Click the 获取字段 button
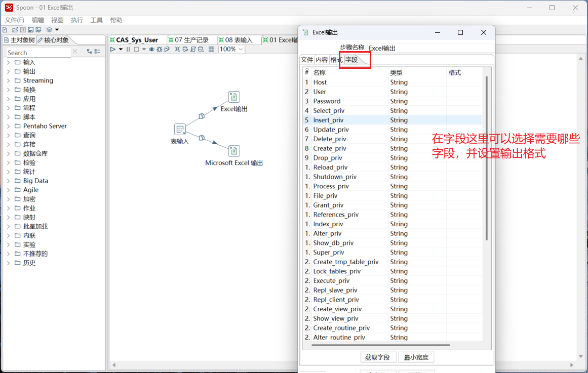This screenshot has height=373, width=588. pos(378,357)
